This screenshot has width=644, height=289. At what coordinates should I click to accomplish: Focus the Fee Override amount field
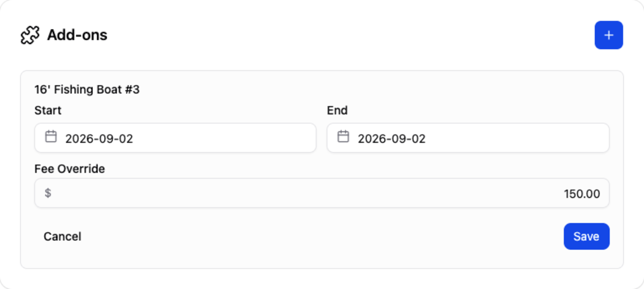click(322, 193)
